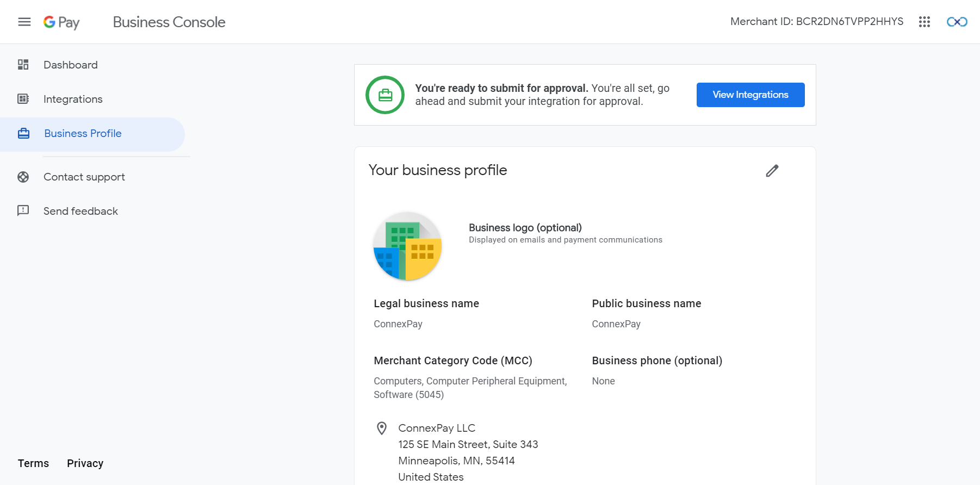Click 'Displayed on emails and payment communications'

(566, 240)
